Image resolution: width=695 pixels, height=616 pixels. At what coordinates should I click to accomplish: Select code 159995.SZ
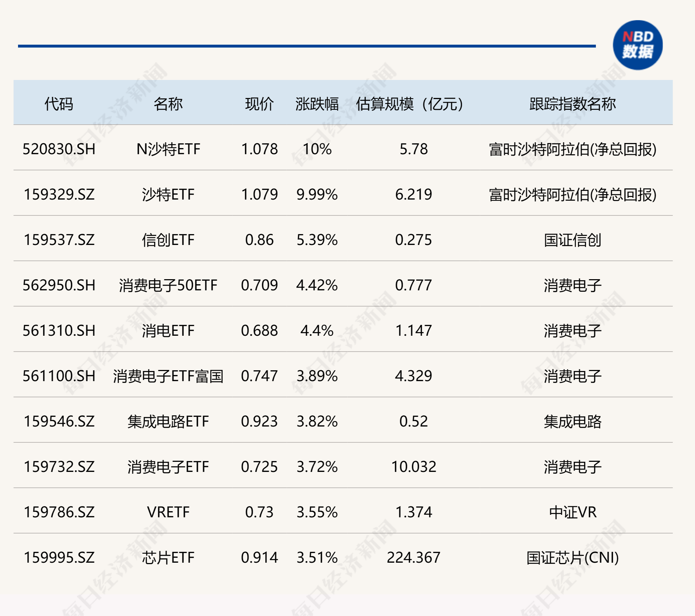(x=59, y=558)
